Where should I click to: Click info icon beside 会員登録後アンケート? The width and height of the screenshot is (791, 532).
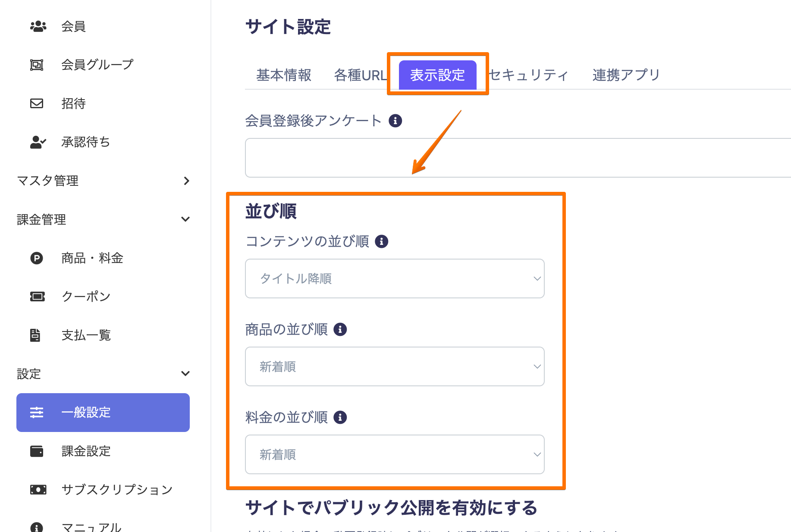tap(395, 121)
